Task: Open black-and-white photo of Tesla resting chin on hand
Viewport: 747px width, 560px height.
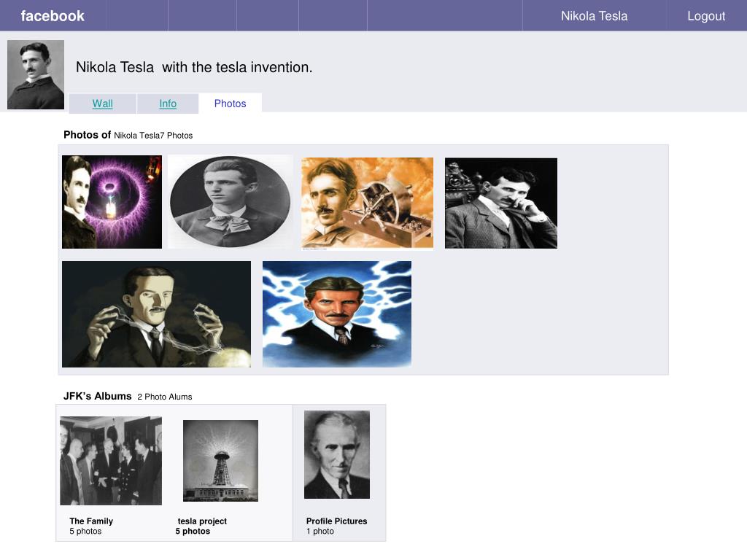Action: [501, 203]
